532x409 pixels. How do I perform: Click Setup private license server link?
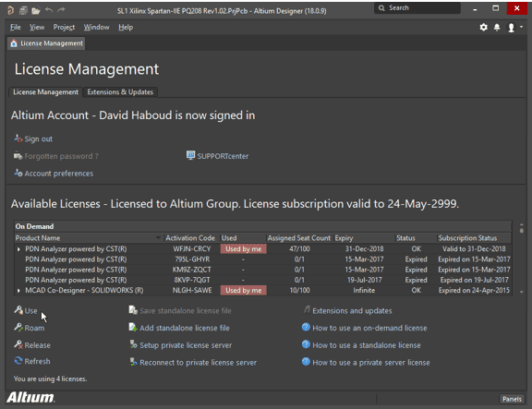pos(186,345)
